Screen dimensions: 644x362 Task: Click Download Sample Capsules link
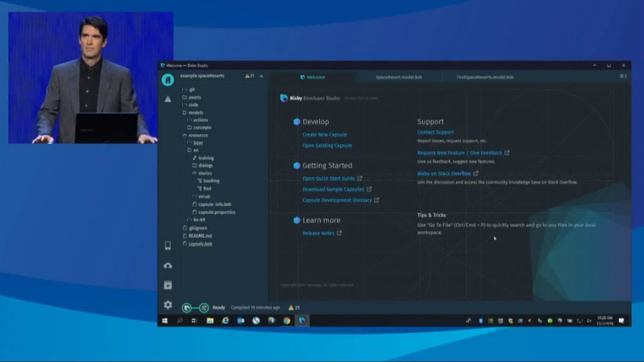tap(333, 189)
